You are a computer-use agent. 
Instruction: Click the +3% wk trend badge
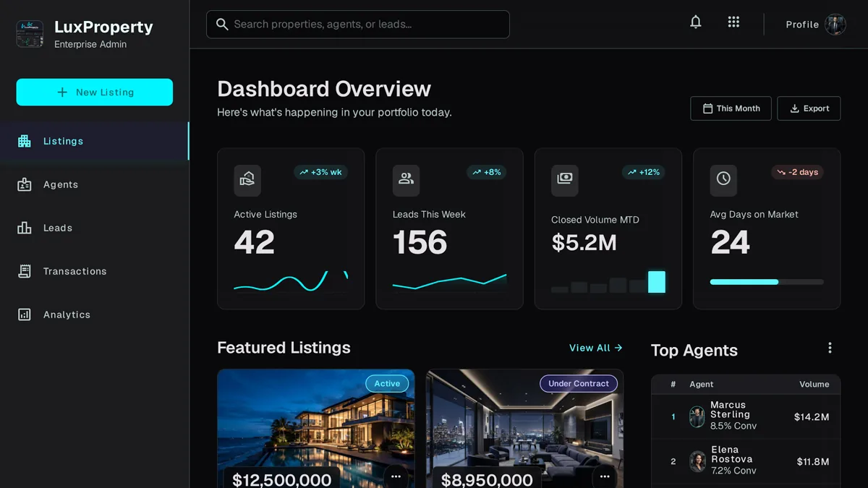point(320,172)
